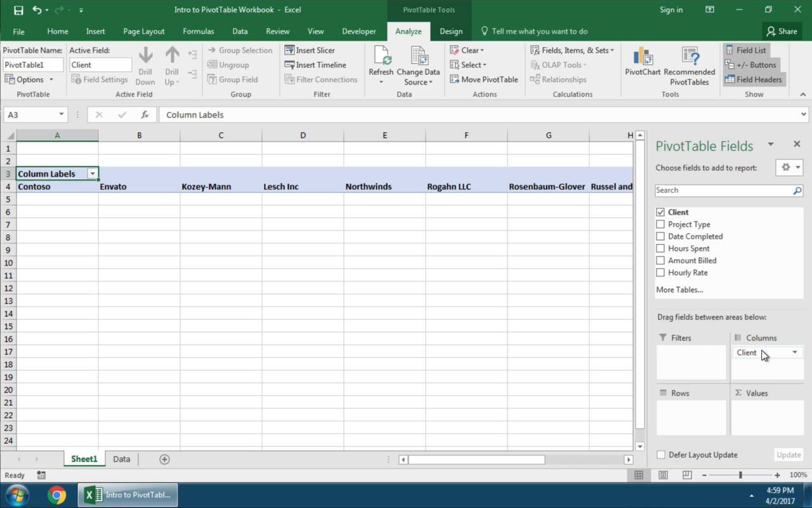Click Insert Slicer
The width and height of the screenshot is (812, 508).
coord(310,50)
